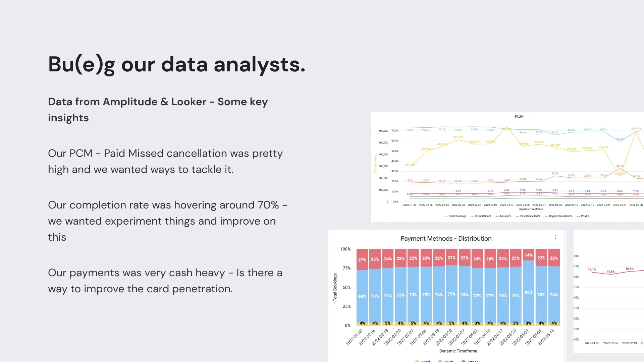Click the 14% Other bar segment

pos(528,255)
